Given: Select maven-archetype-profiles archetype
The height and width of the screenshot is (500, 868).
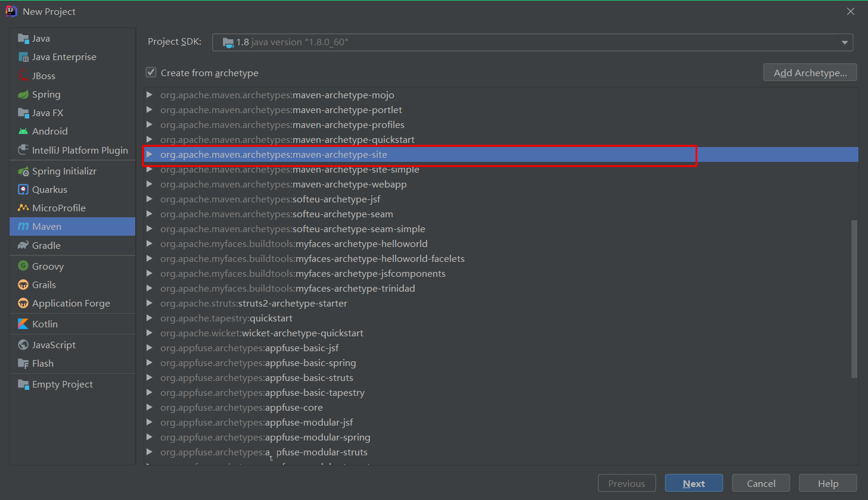Looking at the screenshot, I should tap(501, 124).
